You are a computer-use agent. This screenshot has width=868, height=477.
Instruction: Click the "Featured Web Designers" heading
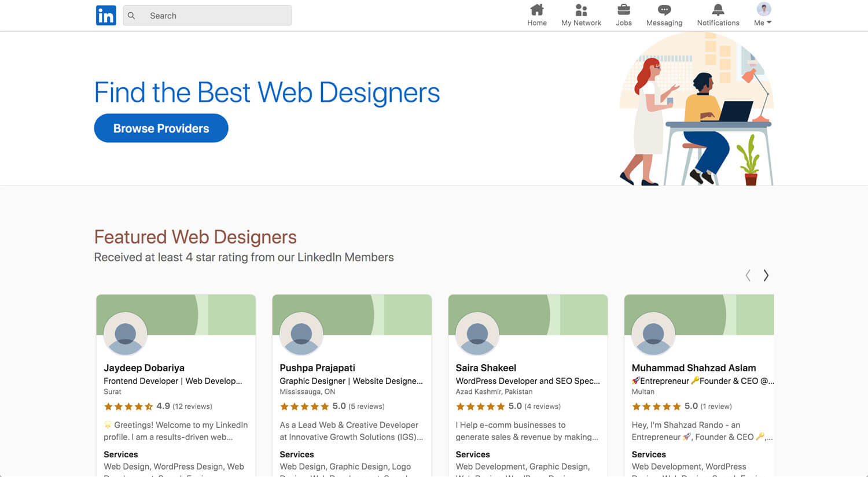(196, 237)
